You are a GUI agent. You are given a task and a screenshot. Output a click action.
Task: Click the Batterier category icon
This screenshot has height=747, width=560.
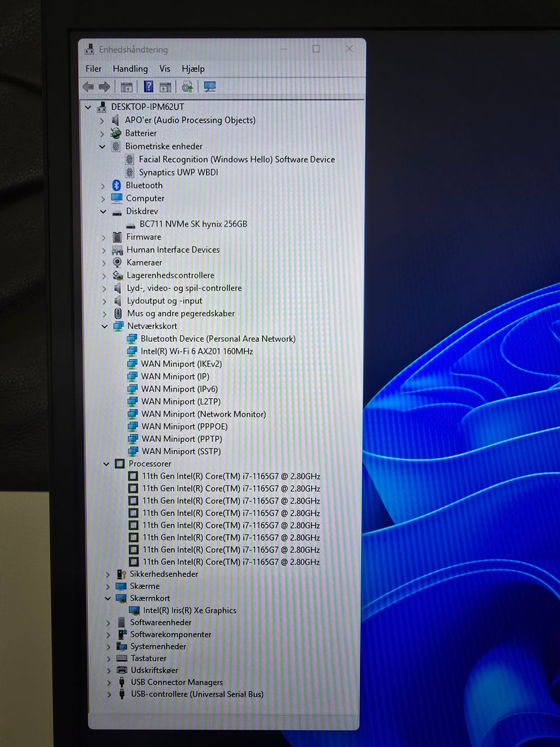(x=116, y=133)
